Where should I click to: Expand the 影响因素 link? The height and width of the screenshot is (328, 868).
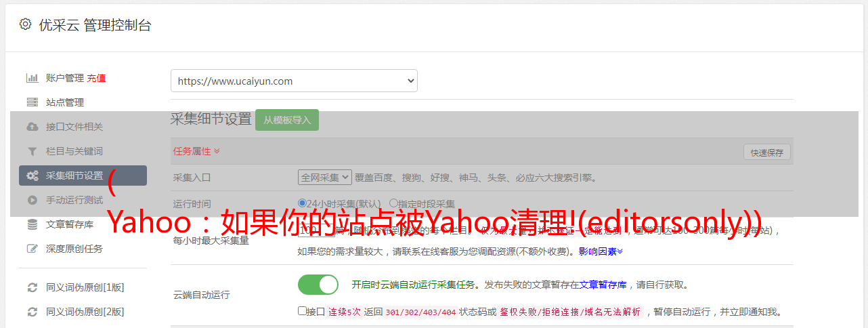pyautogui.click(x=601, y=251)
